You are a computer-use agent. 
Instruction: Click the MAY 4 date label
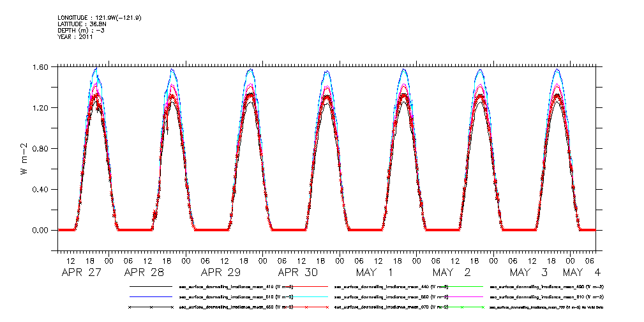point(581,272)
